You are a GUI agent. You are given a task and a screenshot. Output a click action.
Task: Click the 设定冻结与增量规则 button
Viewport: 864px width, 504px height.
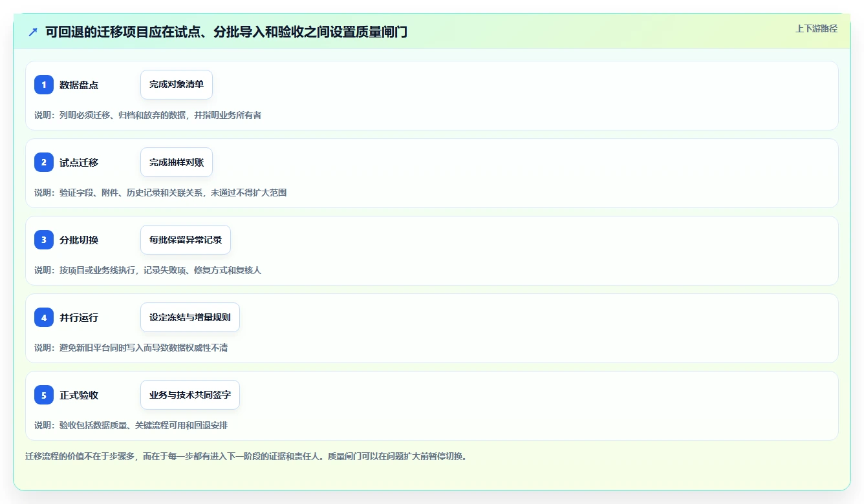[x=190, y=317]
